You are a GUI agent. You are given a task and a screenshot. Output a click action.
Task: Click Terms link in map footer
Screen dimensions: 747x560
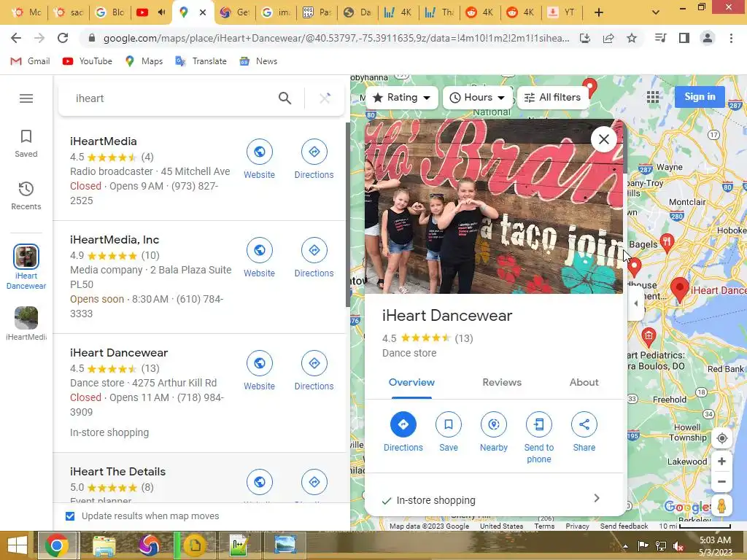tap(544, 526)
